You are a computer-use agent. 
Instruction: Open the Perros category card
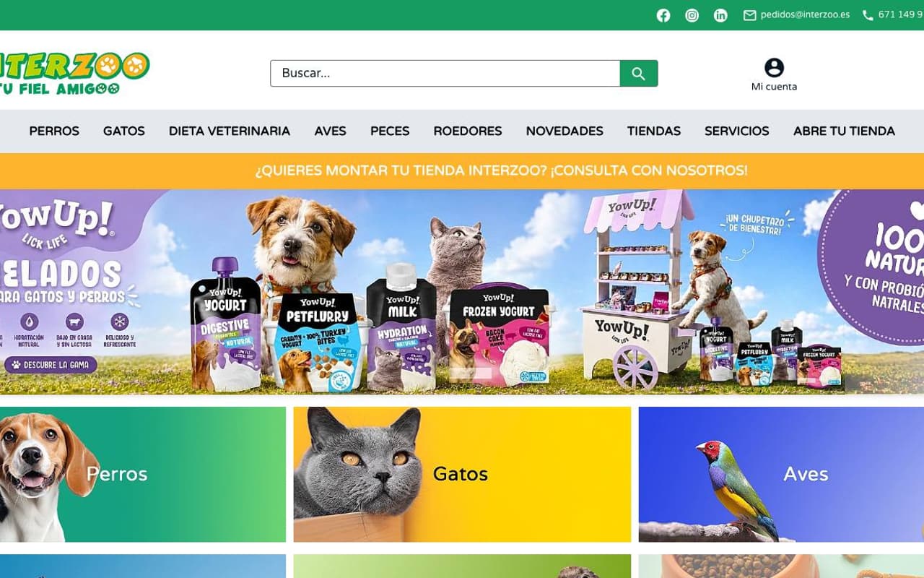point(143,474)
